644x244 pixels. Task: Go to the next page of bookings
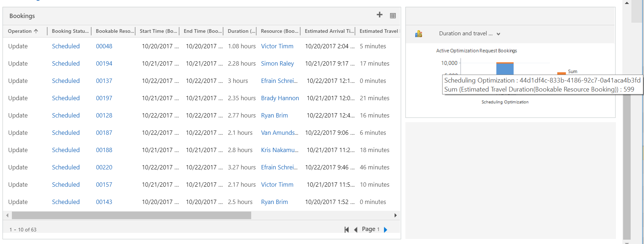point(386,230)
